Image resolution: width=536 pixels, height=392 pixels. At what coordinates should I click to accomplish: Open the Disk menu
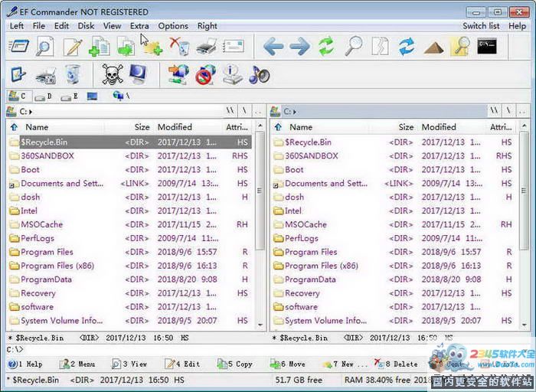coord(86,26)
